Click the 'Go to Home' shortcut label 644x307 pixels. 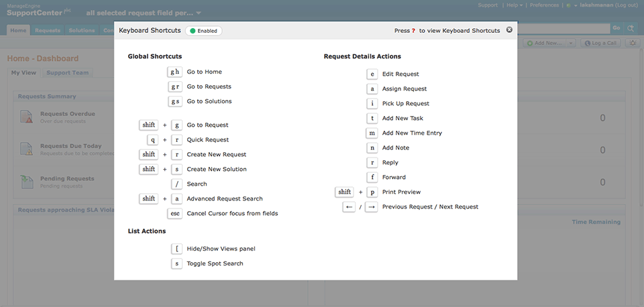pyautogui.click(x=204, y=72)
